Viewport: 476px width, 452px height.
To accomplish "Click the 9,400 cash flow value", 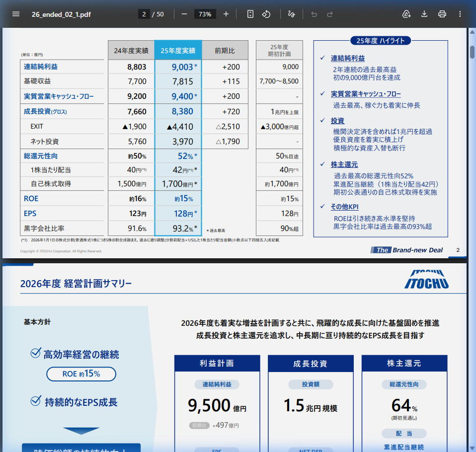I will click(182, 96).
